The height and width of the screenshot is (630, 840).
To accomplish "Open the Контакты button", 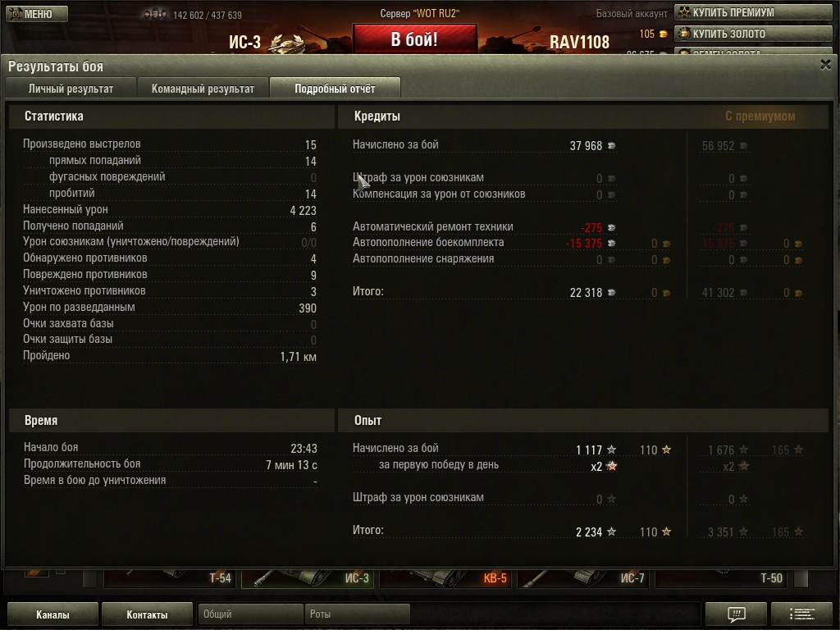I will [x=147, y=614].
